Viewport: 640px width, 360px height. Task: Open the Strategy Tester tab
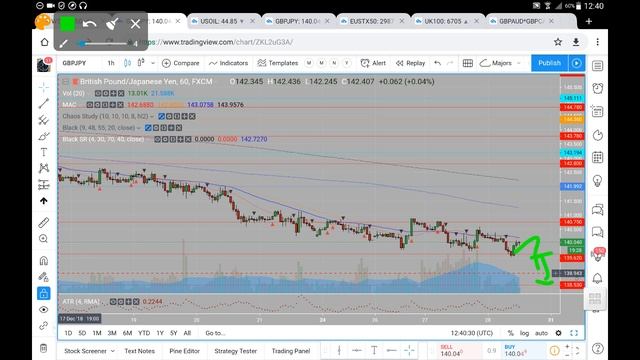click(236, 351)
